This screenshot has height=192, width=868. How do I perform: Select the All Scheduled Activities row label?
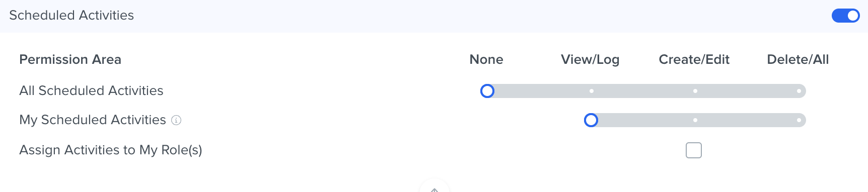point(91,90)
